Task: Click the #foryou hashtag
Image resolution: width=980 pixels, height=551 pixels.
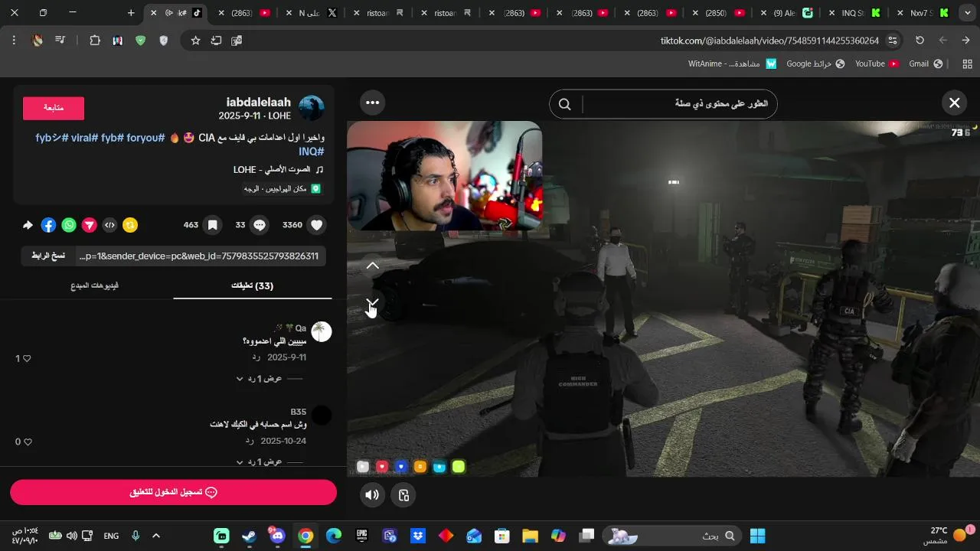Action: click(145, 138)
